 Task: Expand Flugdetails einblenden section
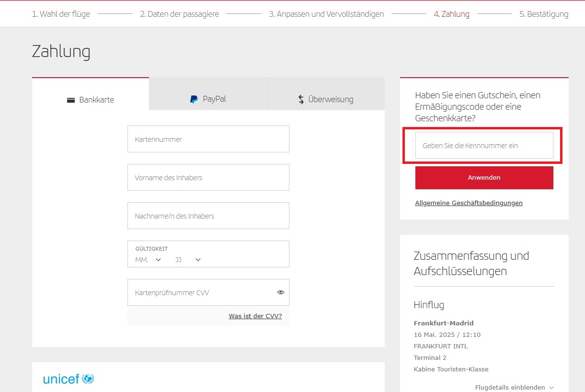point(514,387)
